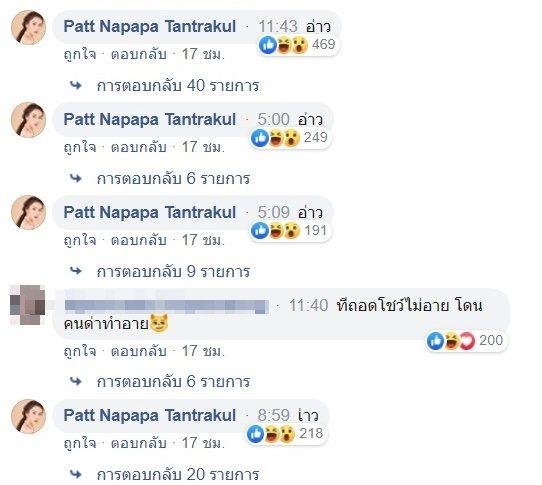Screen dimensions: 542x485
Task: Click the wow emoji on the 469-reaction comment
Action: [x=299, y=45]
